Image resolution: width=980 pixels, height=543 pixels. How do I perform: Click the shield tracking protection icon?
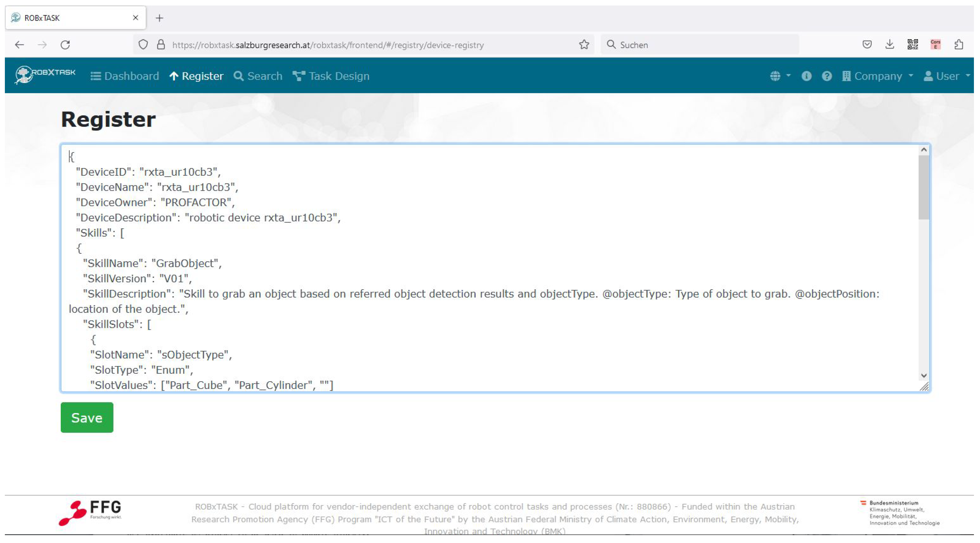point(144,45)
